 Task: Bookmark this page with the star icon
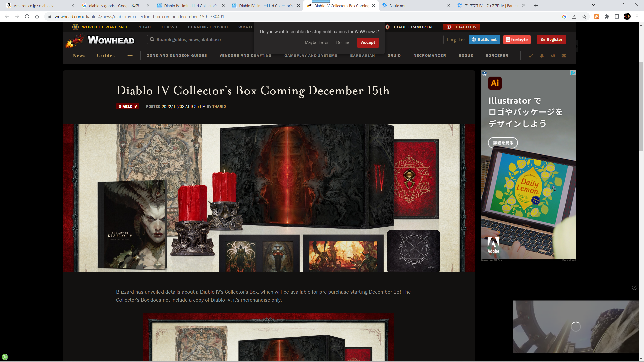[584, 17]
